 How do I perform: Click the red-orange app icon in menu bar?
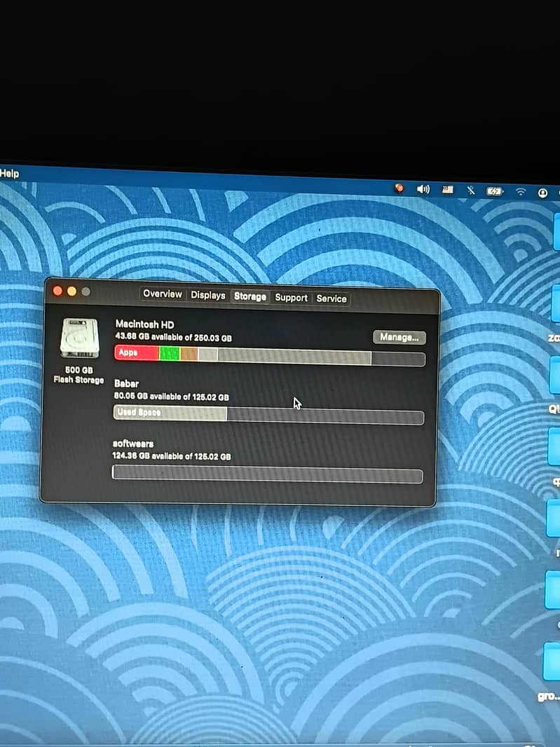[x=399, y=189]
